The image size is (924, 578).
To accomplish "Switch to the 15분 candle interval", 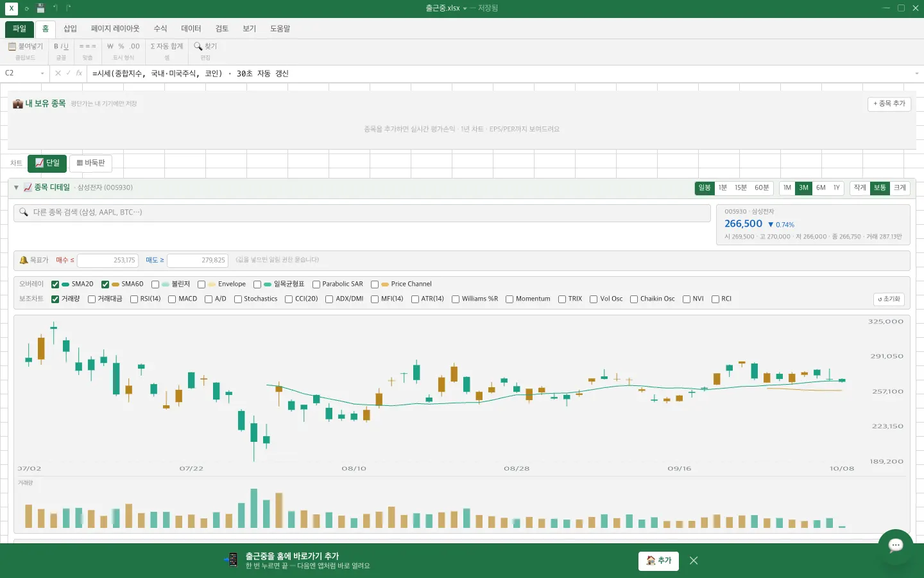I will [740, 188].
